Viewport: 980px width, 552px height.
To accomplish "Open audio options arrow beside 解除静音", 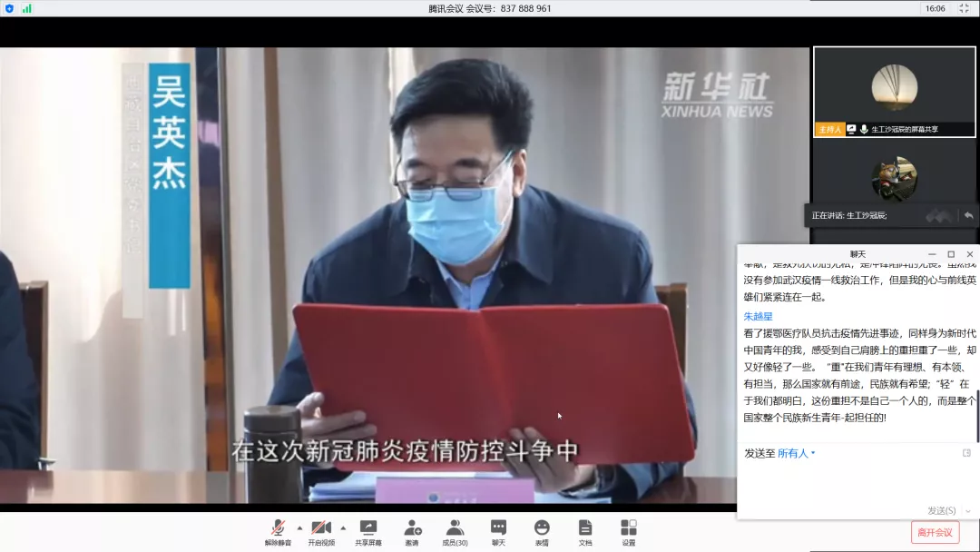I will (x=300, y=528).
